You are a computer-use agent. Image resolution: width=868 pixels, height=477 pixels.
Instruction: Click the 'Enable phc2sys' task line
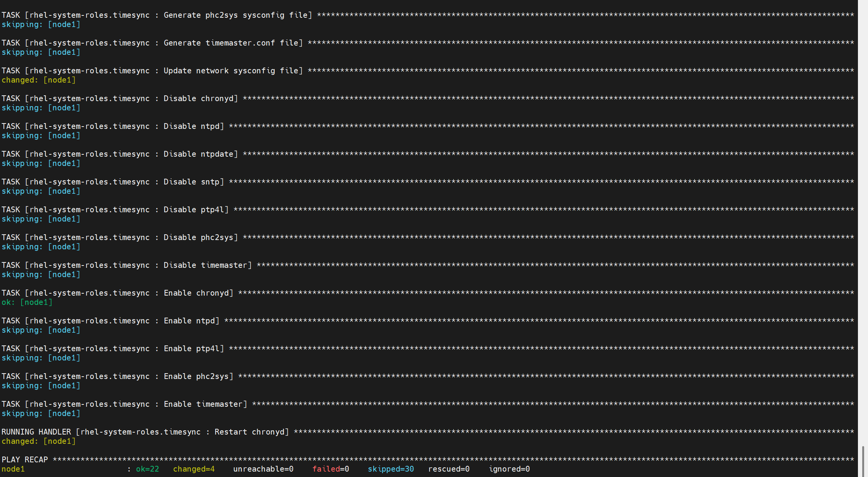[x=428, y=376]
